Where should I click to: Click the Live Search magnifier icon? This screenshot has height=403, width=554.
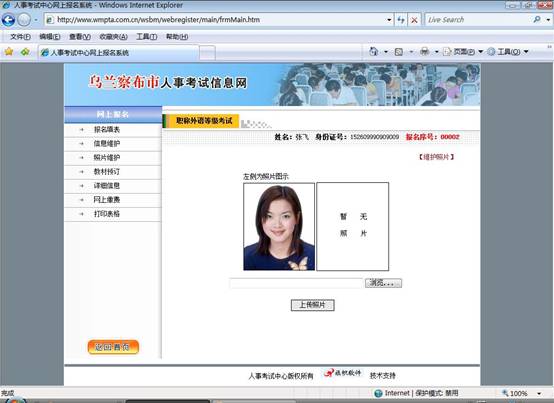[x=537, y=20]
